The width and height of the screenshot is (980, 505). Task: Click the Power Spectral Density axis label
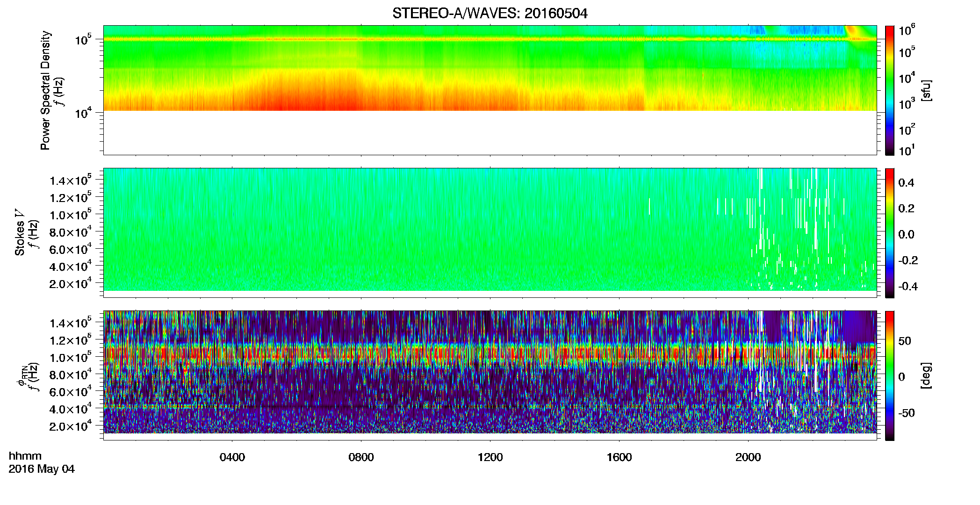click(x=45, y=90)
